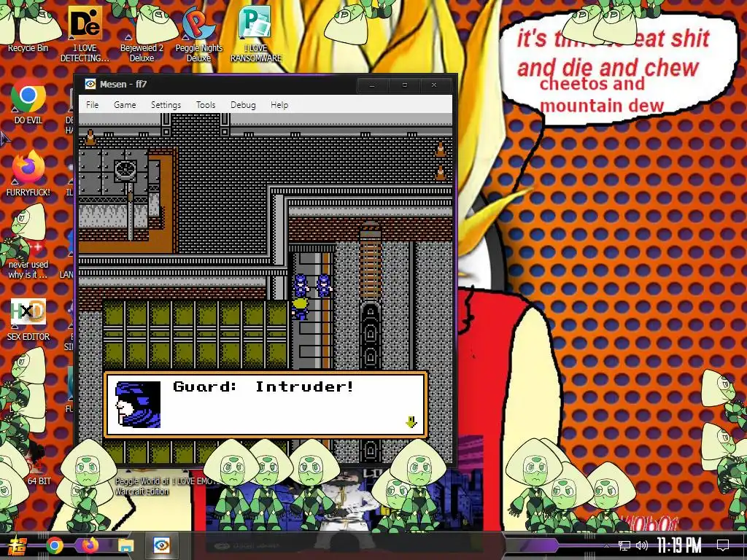
Task: Open the Tools menu in Mesen
Action: (206, 105)
